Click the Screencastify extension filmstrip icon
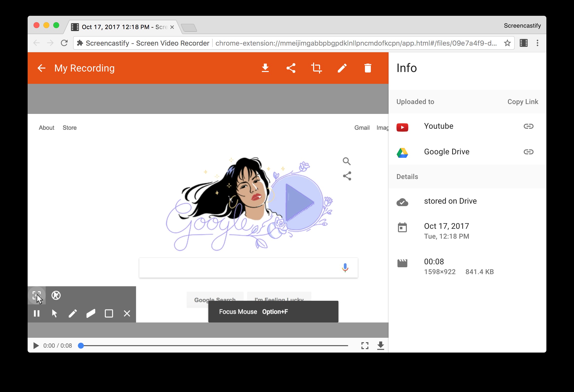This screenshot has height=392, width=574. coord(524,43)
